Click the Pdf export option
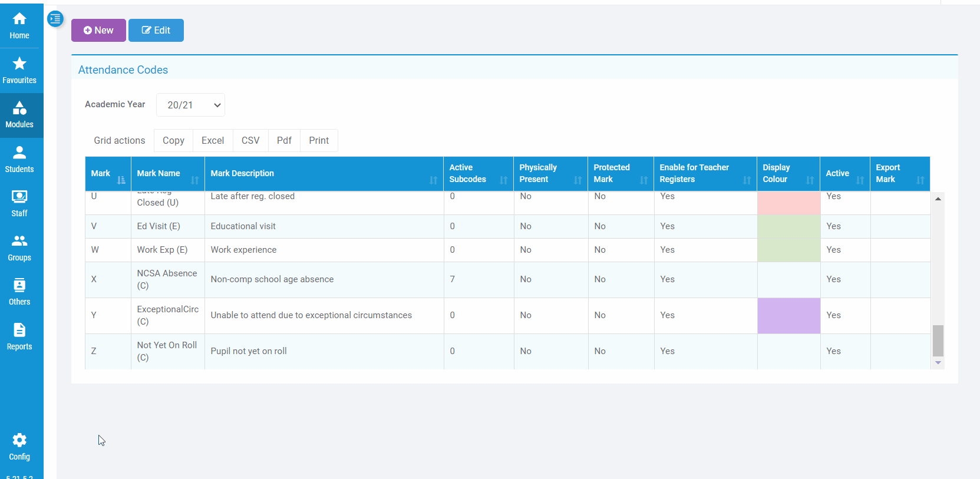 pyautogui.click(x=284, y=141)
